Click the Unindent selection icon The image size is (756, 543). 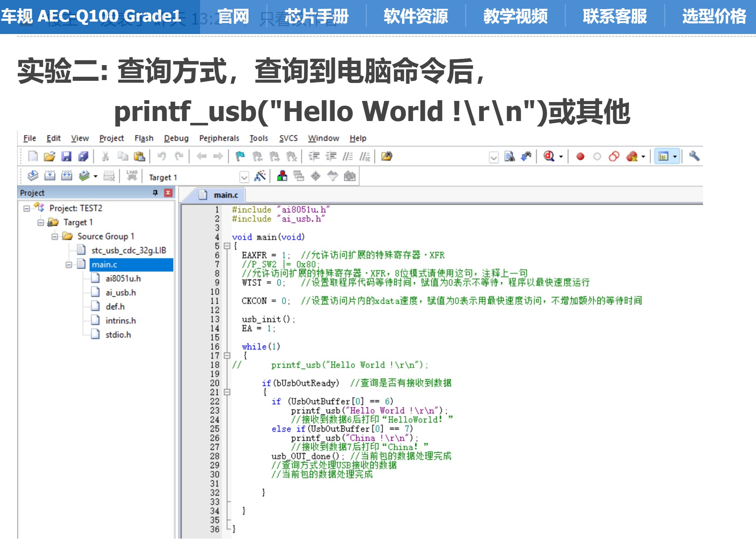(x=331, y=157)
